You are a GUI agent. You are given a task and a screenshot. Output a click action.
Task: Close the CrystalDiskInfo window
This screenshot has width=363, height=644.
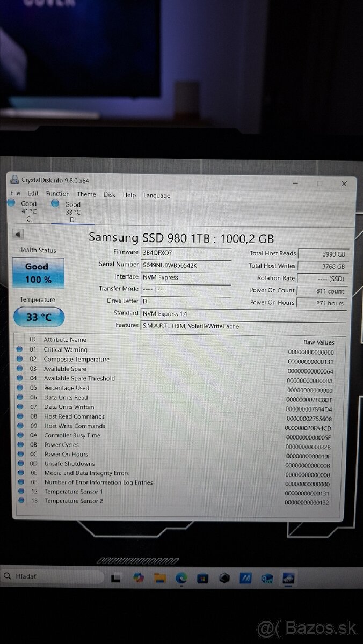tap(344, 184)
